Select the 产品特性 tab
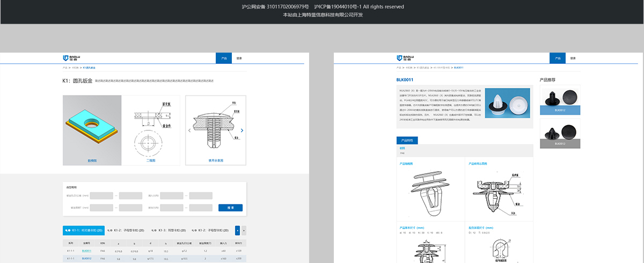This screenshot has width=644, height=263. [x=407, y=141]
